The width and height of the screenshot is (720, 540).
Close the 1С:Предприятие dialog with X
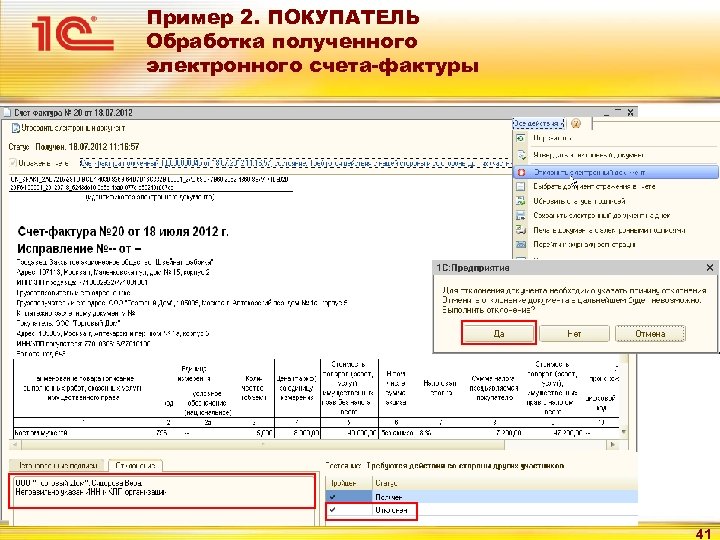click(709, 267)
